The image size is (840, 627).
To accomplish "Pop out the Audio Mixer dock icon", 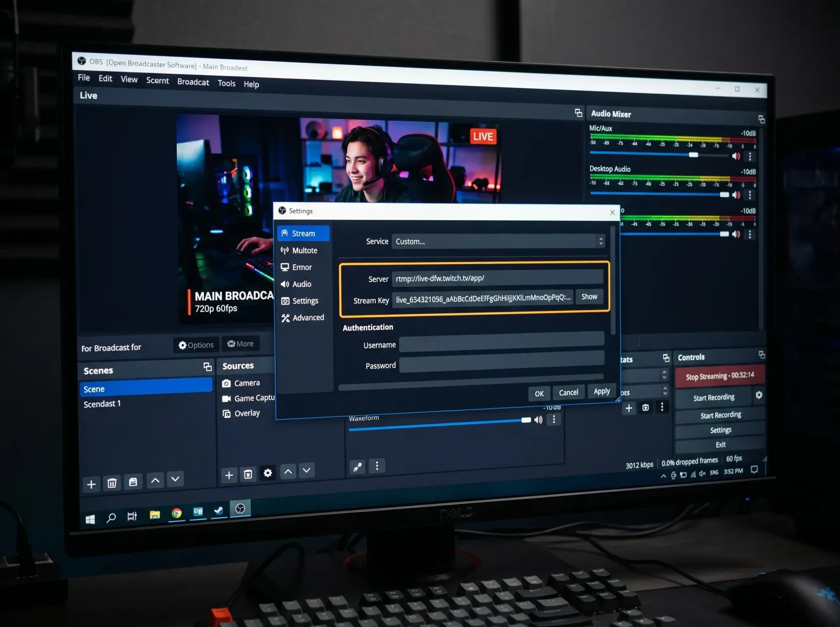I will pyautogui.click(x=761, y=119).
